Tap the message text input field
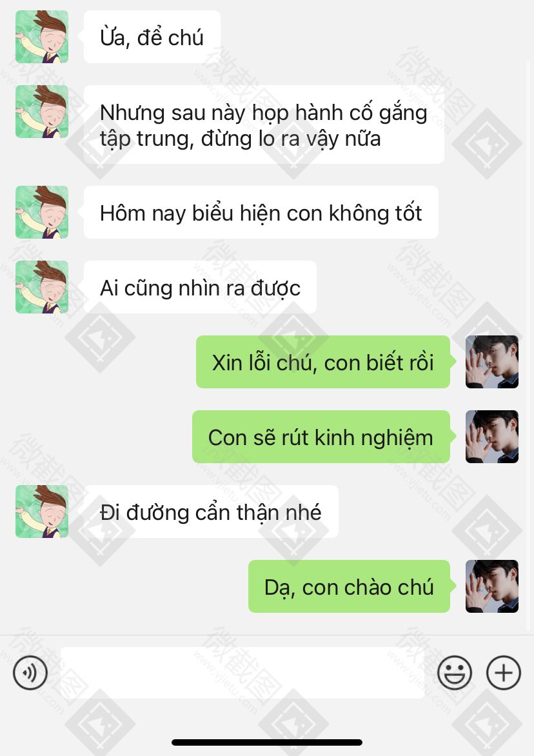 (x=242, y=673)
